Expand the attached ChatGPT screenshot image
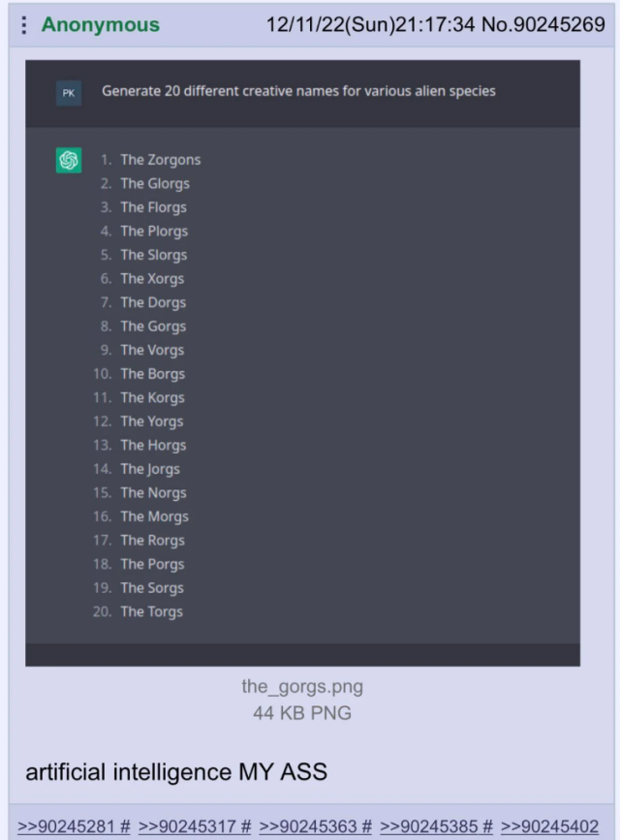 (x=303, y=363)
